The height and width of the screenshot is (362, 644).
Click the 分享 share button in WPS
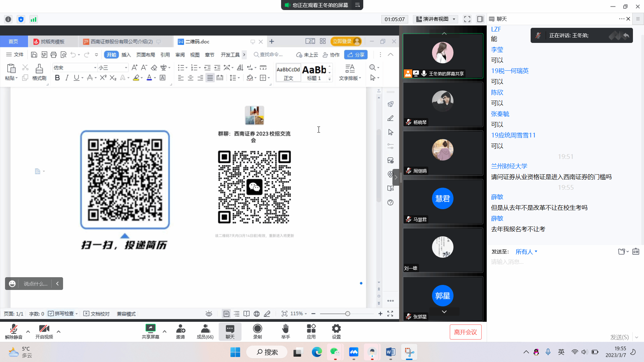(356, 55)
